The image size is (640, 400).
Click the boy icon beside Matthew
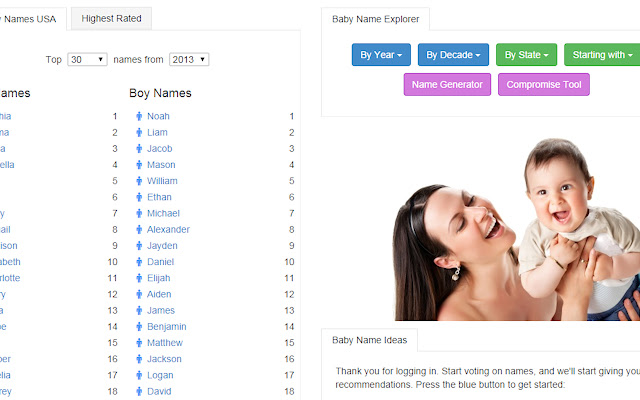pos(139,342)
